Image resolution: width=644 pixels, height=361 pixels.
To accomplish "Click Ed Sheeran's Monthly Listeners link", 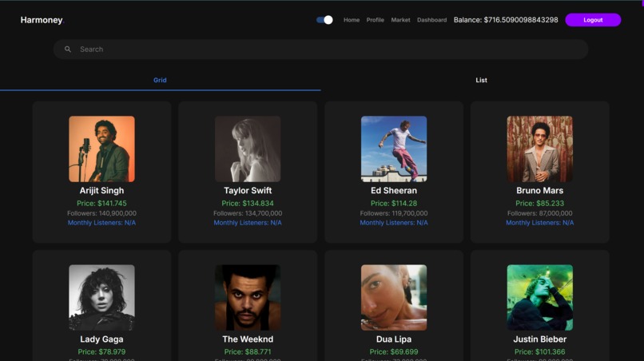I will pyautogui.click(x=394, y=223).
